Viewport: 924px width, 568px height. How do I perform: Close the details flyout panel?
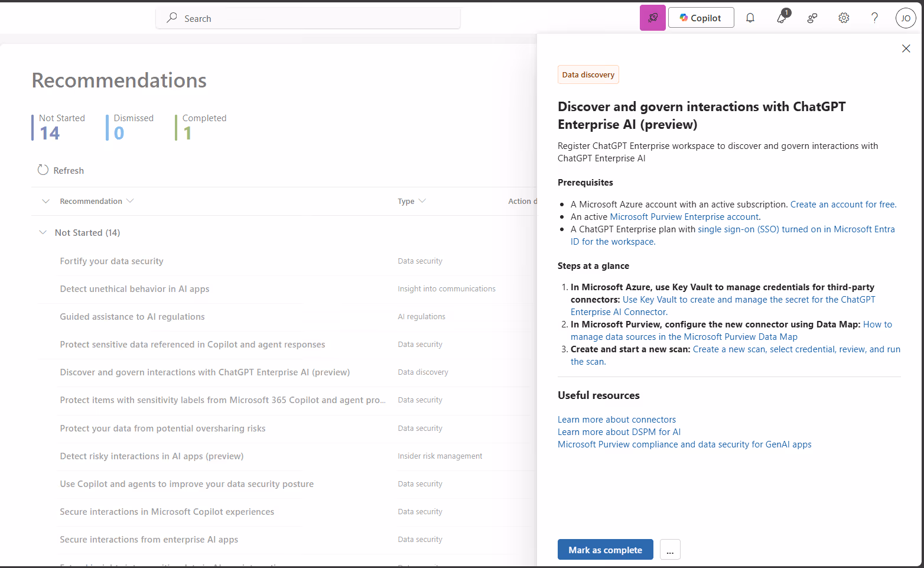click(906, 48)
